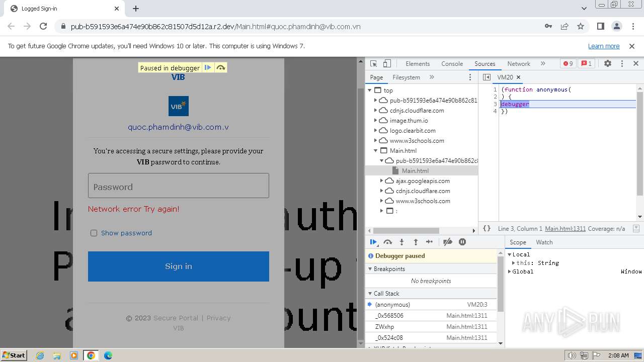
Task: Click Step over next function call icon
Action: [387, 242]
